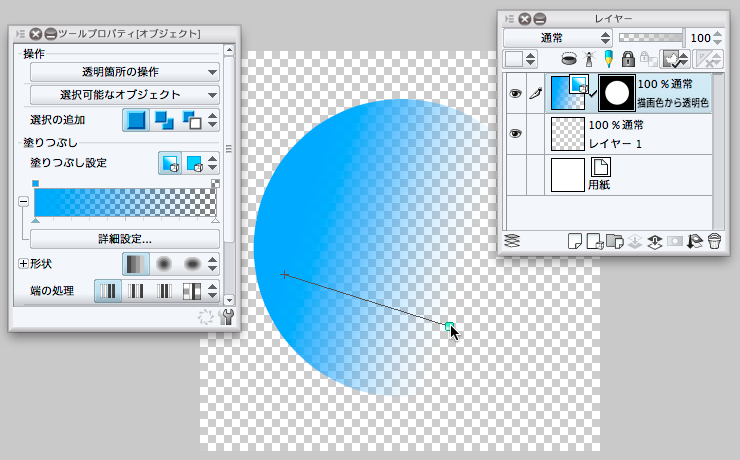This screenshot has width=740, height=460.
Task: Click the new vector layer icon
Action: tap(595, 241)
